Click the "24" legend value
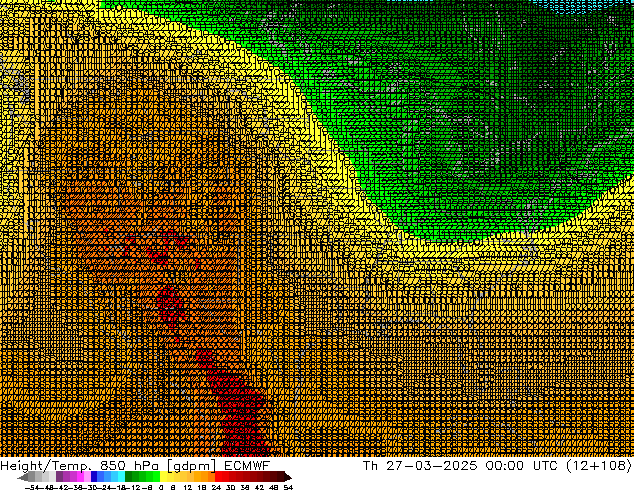 click(216, 487)
